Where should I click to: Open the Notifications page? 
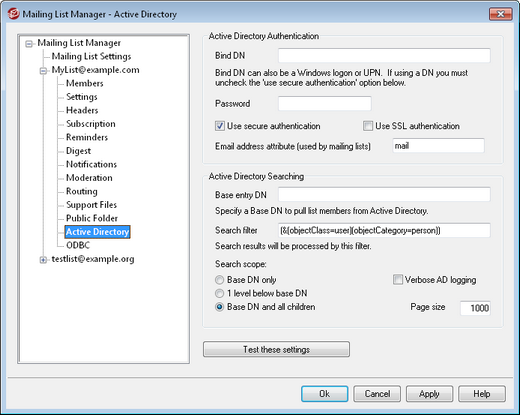(91, 164)
